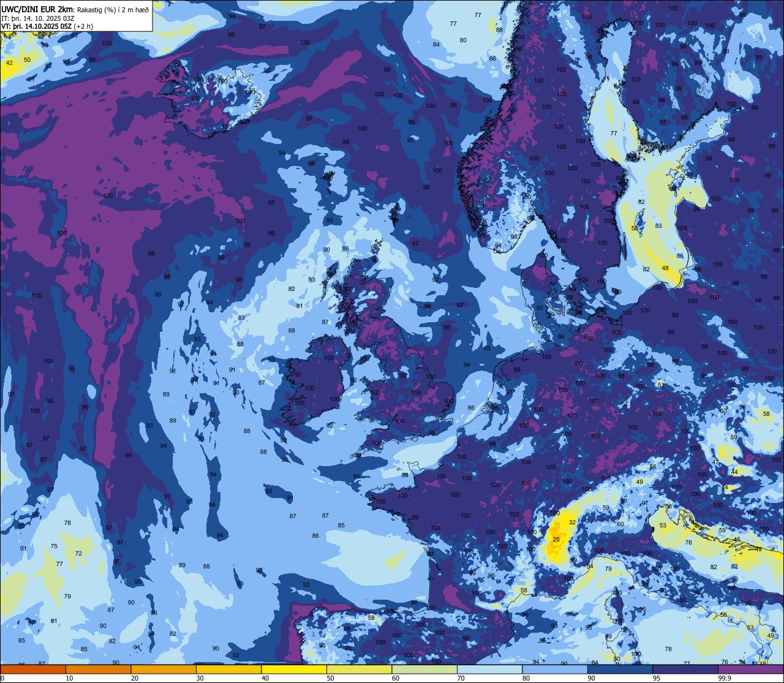The image size is (784, 683).
Task: Click the humidity value 42 on the map
Action: 9,63
